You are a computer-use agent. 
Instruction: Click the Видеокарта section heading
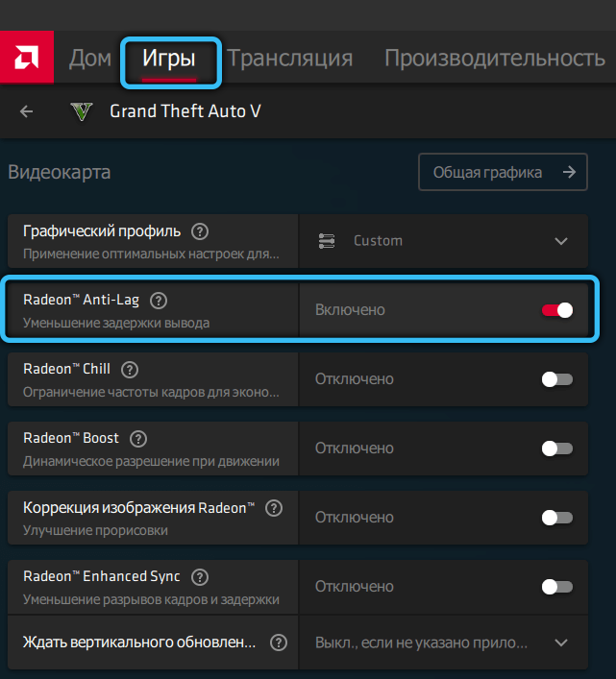60,172
